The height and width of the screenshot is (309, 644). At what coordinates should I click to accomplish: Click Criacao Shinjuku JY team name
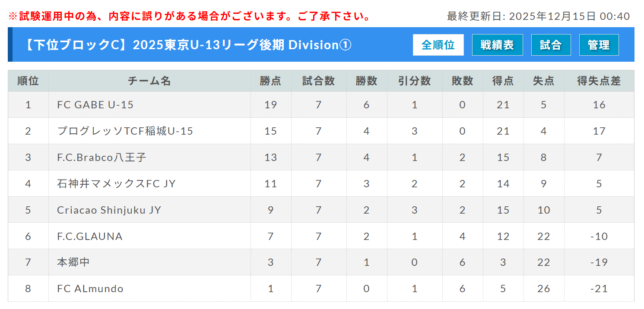pos(109,210)
